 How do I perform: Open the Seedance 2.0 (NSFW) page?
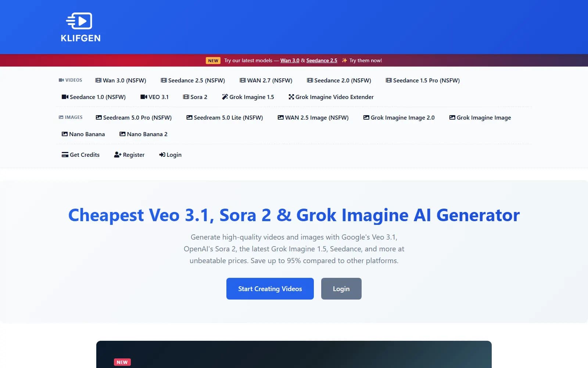(339, 80)
